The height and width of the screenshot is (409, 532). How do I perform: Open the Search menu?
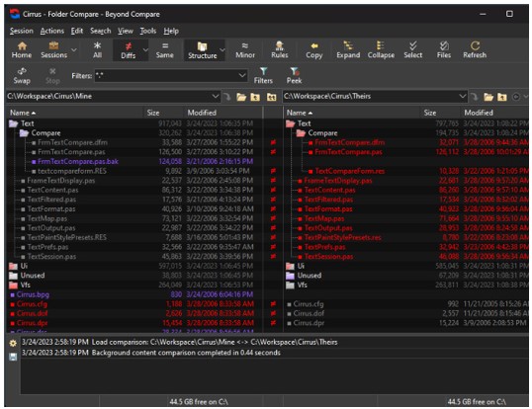point(101,31)
